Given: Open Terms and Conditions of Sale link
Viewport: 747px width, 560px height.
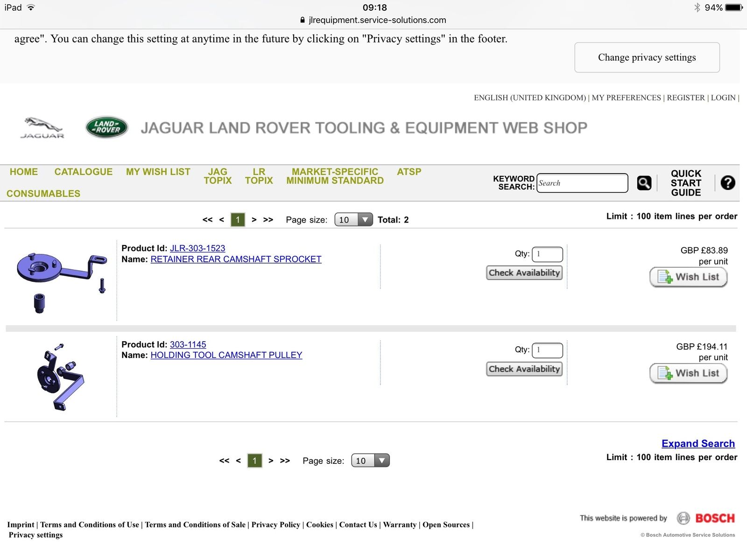Looking at the screenshot, I should click(195, 525).
